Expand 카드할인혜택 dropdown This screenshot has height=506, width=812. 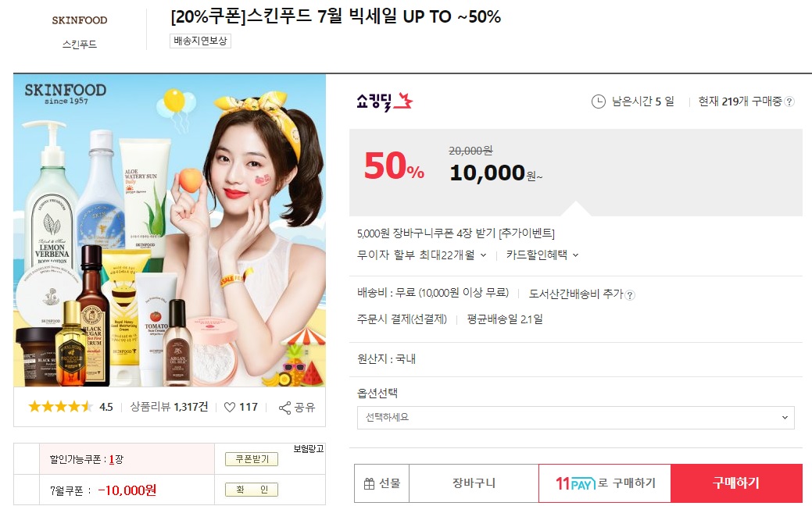542,255
